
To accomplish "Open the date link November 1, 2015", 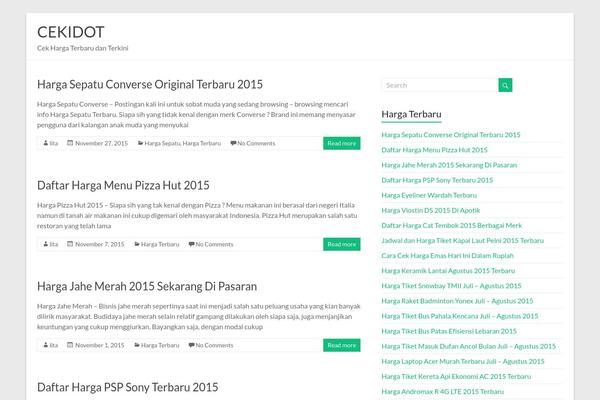I will pos(99,345).
